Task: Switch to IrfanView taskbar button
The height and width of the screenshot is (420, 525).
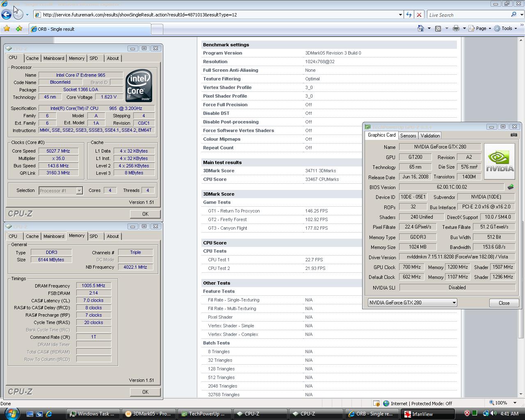Action: (428, 414)
